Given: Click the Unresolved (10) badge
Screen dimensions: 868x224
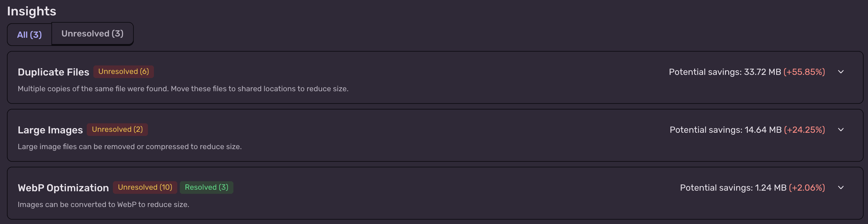Looking at the screenshot, I should 145,187.
